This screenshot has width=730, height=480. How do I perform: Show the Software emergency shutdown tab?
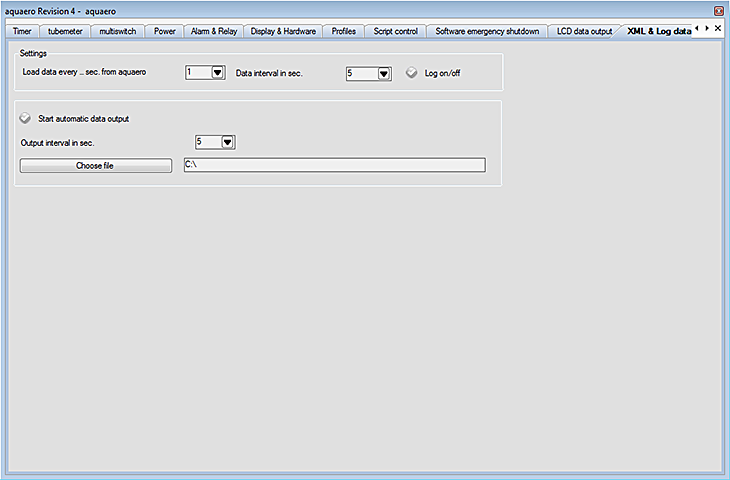pos(487,31)
